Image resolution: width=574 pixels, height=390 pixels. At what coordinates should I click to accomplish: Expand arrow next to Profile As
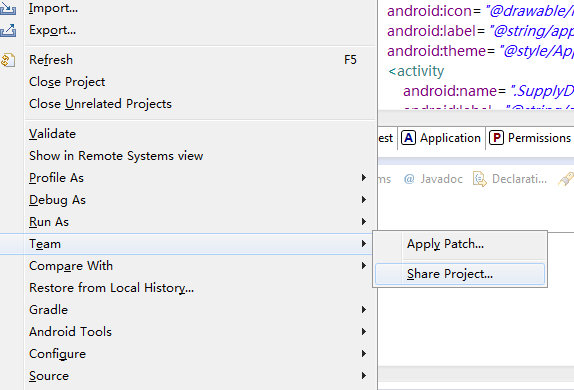click(x=364, y=178)
